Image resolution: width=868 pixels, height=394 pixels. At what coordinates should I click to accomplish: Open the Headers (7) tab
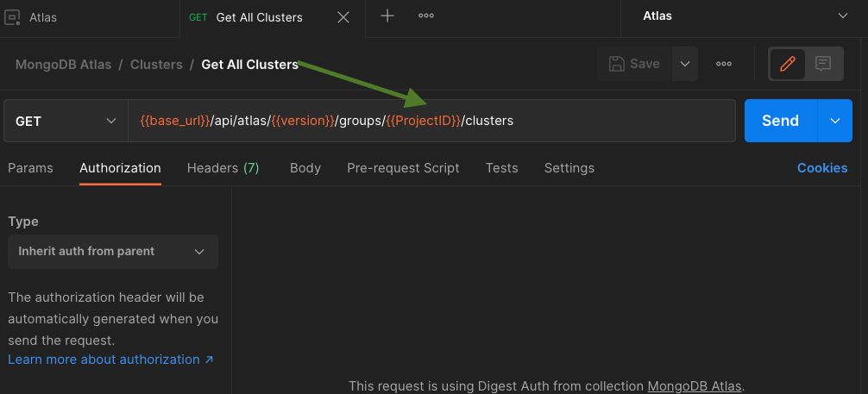[x=223, y=167]
